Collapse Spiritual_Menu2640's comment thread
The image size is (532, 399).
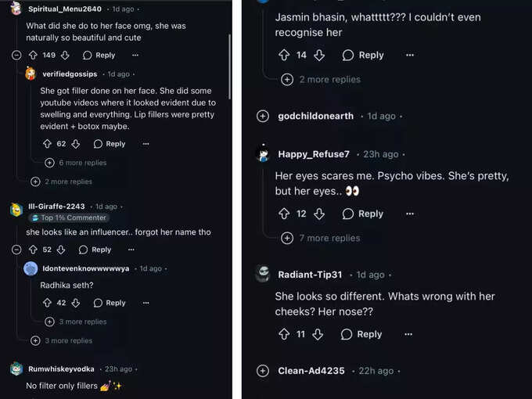point(16,55)
